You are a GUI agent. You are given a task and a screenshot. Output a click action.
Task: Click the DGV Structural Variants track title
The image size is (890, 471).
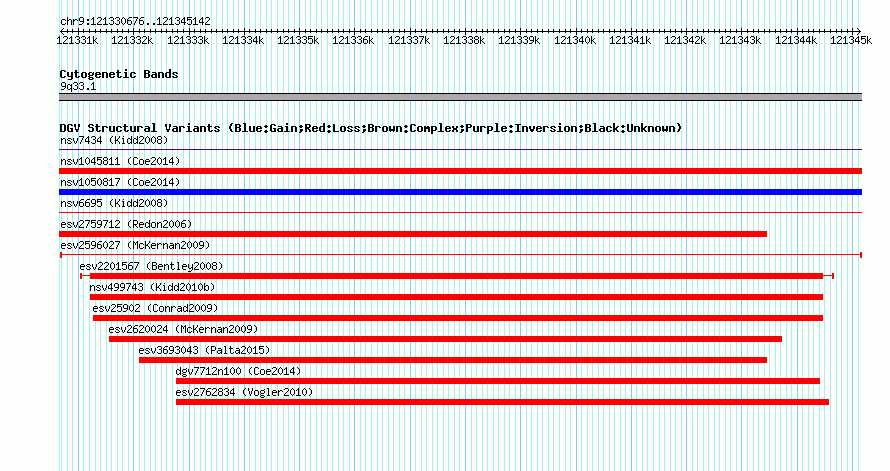[x=370, y=128]
